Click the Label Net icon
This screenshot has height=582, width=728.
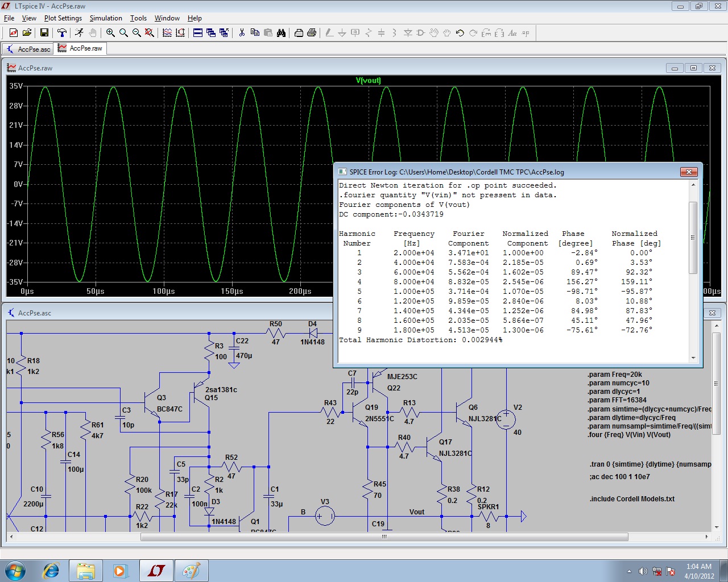click(355, 33)
